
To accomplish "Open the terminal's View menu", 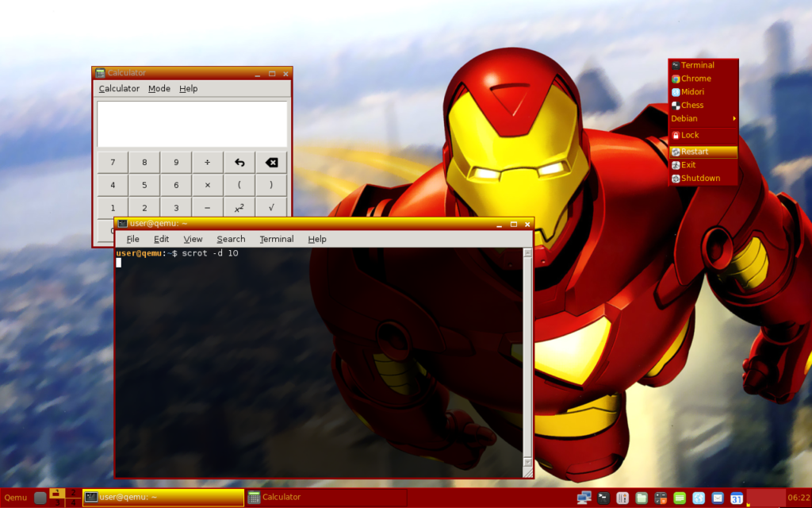I will tap(193, 239).
